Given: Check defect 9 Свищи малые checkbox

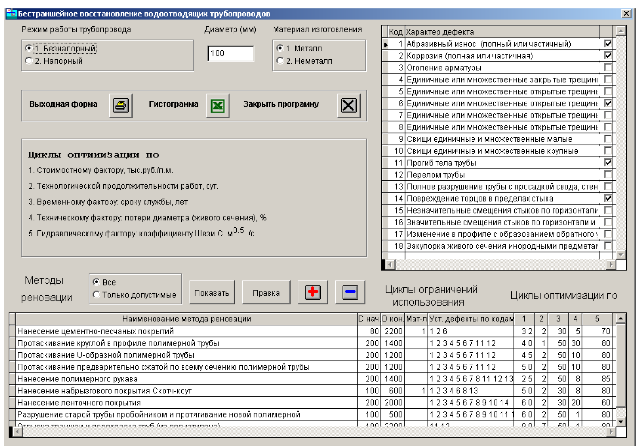Looking at the screenshot, I should tap(608, 139).
